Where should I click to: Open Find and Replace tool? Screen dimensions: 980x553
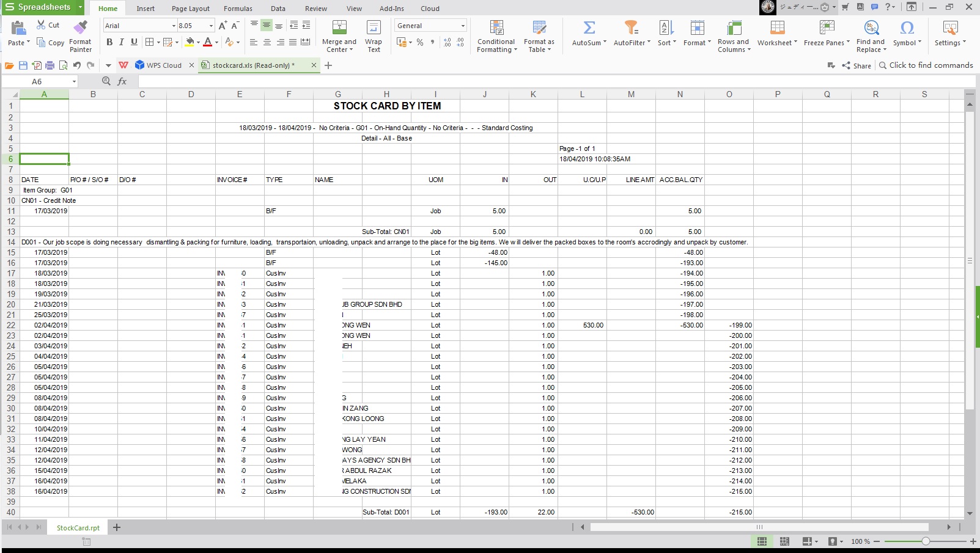click(x=871, y=28)
